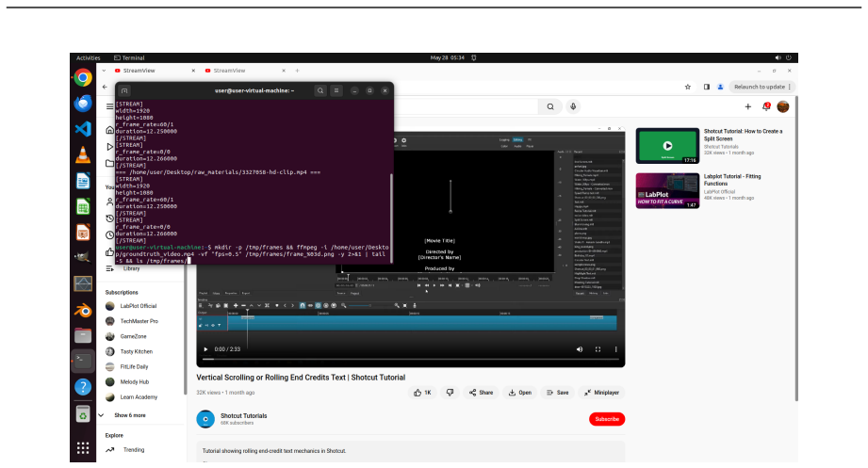Viewport: 868px width, 468px height.
Task: Open the clock May 28 05:34 in top bar
Action: pyautogui.click(x=448, y=57)
